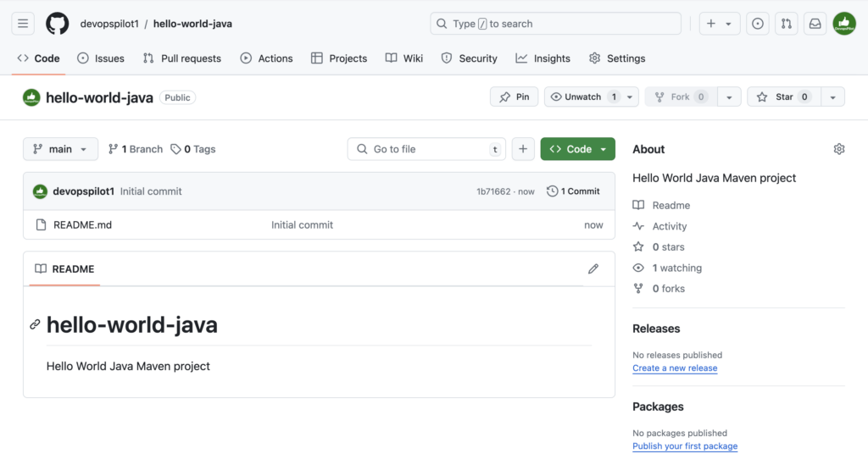
Task: Switch to the Actions tab
Action: coord(266,58)
